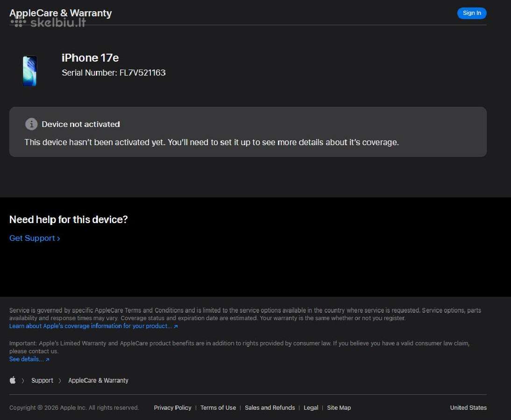Click the Copyright 2026 Apple Inc. text
This screenshot has height=420, width=511.
click(74, 407)
